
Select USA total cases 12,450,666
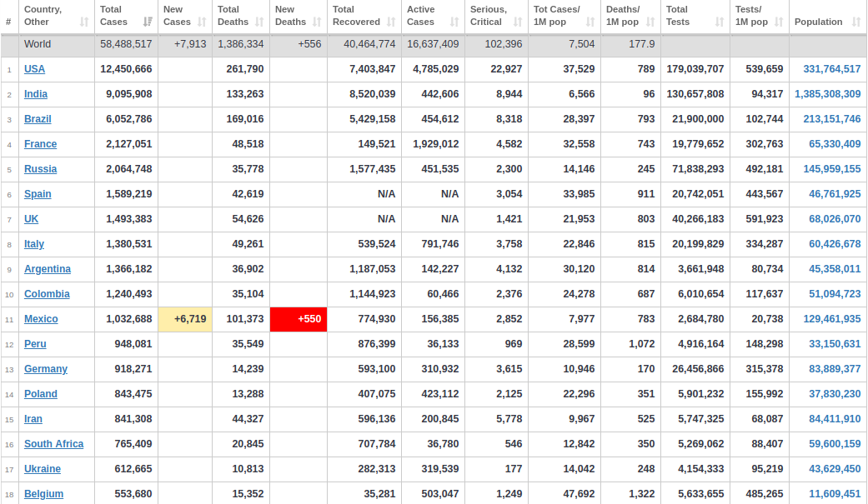[x=126, y=69]
